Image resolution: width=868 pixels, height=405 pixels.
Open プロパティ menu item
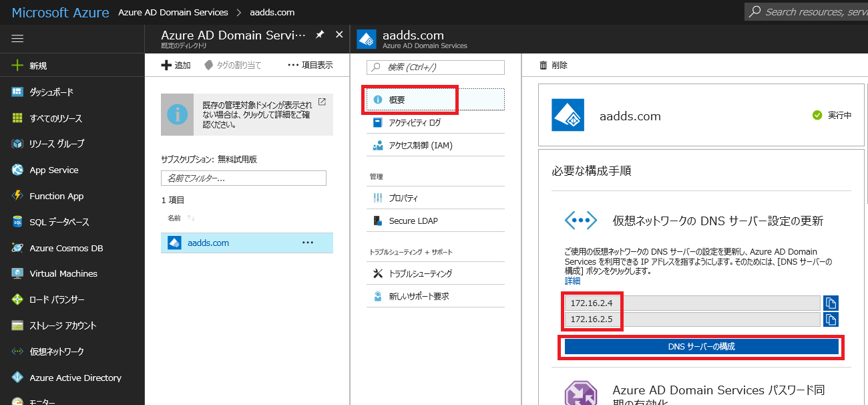pos(435,198)
